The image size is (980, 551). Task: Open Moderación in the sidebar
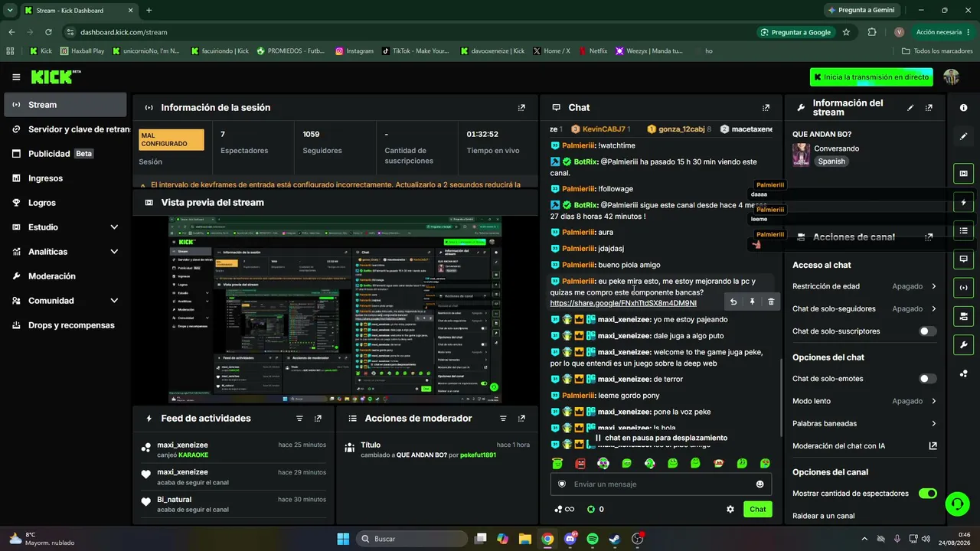[66, 276]
